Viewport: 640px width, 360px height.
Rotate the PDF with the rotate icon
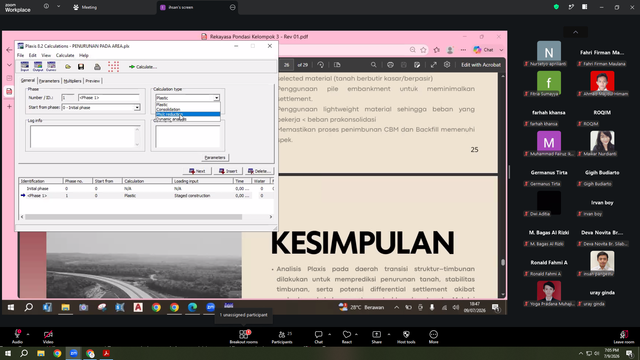point(321,65)
